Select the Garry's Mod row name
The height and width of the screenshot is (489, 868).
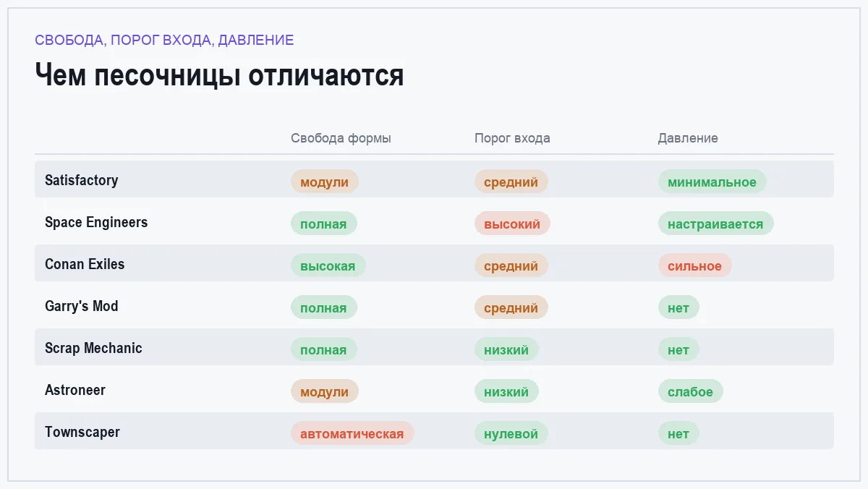click(x=81, y=306)
